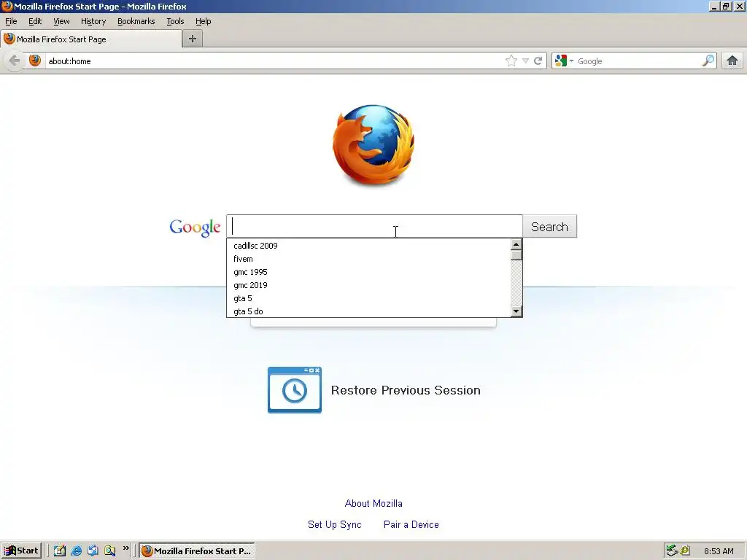Select the suggestion "gmc 2019"

pos(368,285)
